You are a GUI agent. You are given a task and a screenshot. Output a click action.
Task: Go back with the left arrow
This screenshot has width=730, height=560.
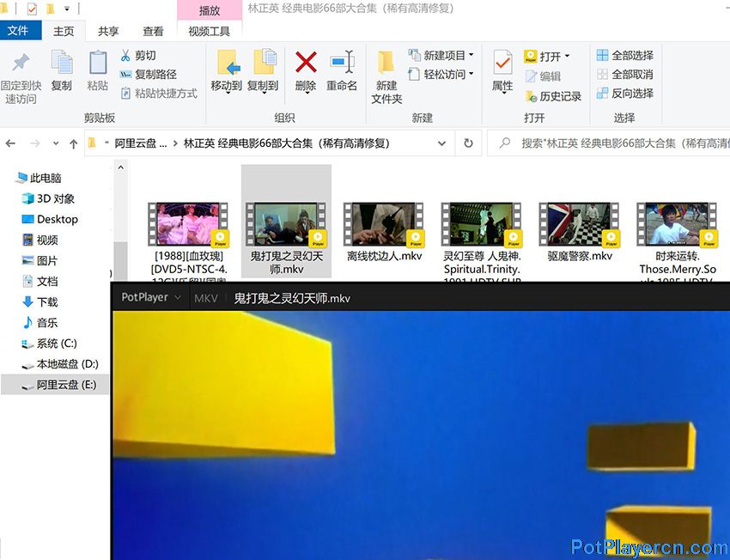click(x=10, y=143)
